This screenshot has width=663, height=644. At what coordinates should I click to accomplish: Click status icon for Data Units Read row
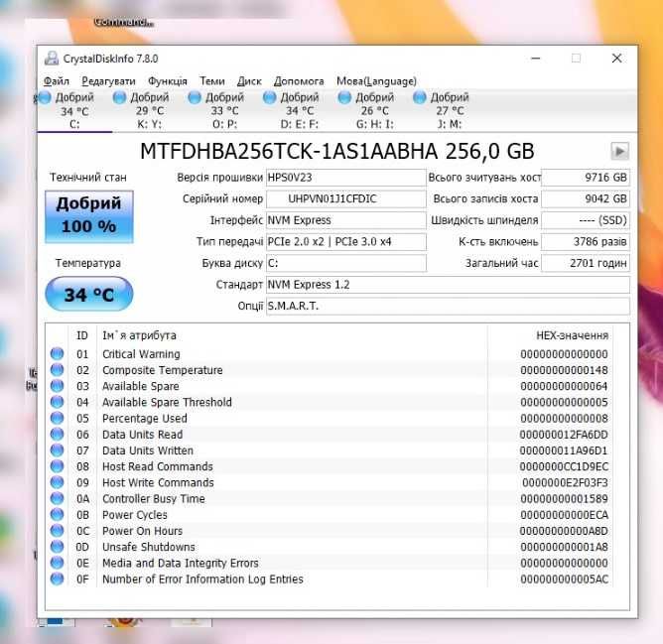point(58,434)
